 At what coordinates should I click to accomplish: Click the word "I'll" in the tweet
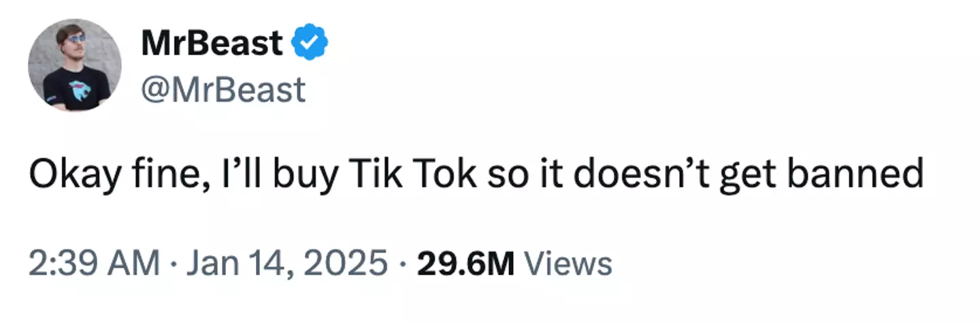tap(248, 176)
